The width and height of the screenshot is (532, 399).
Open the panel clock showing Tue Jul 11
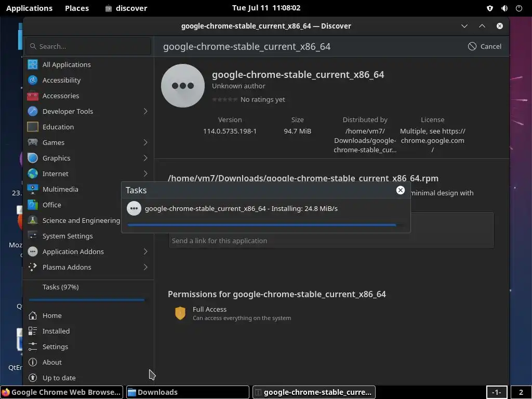click(267, 8)
